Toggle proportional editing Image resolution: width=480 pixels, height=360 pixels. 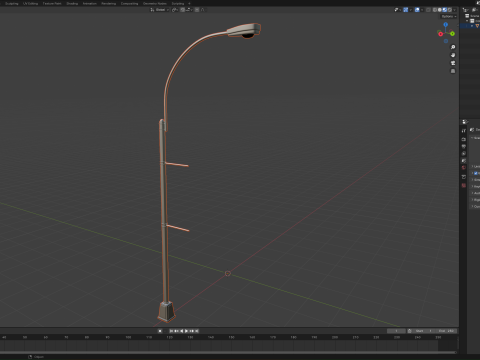point(197,10)
